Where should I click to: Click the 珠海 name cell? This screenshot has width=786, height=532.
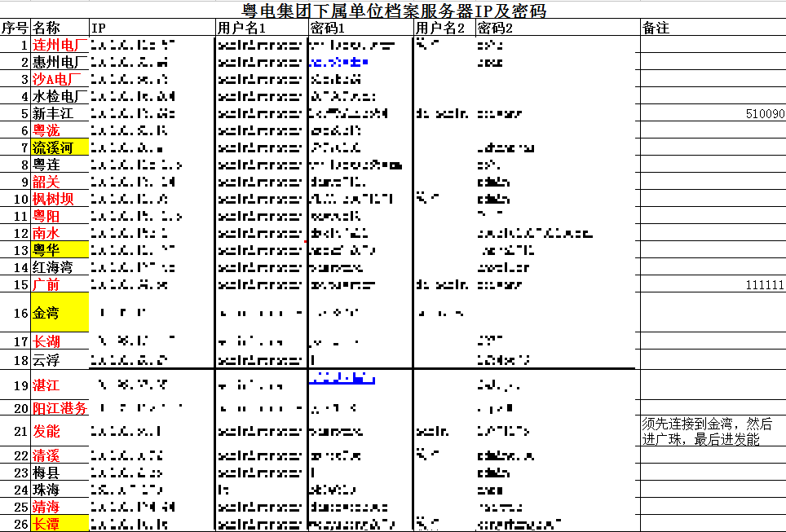tap(60, 489)
